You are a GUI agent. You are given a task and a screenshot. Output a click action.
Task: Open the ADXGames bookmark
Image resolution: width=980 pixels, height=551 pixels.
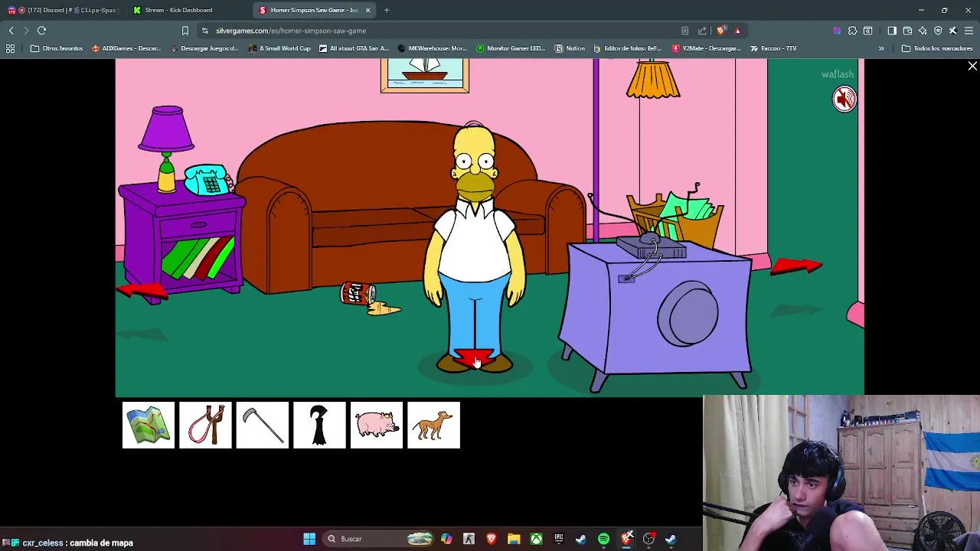[126, 48]
